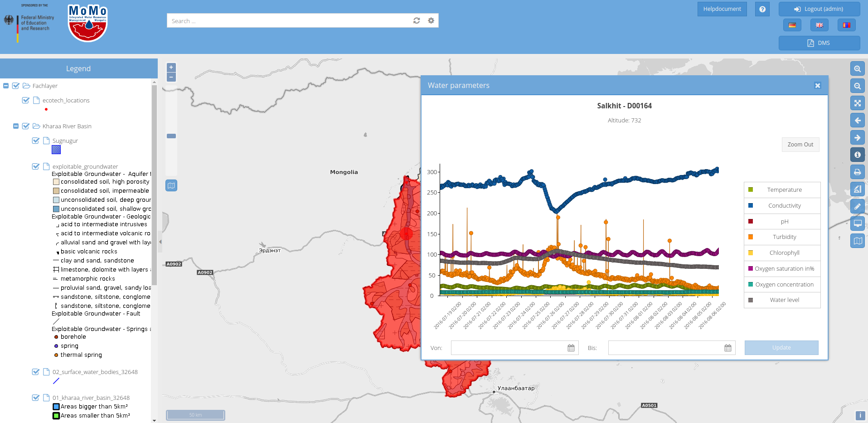Click the map zoom slider handle
The image size is (868, 423).
point(171,136)
